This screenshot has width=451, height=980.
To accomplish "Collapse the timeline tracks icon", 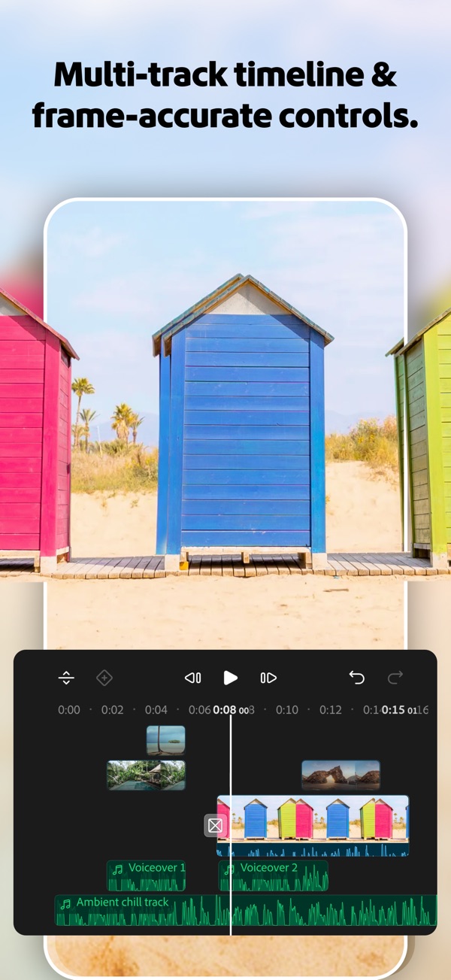I will point(66,678).
